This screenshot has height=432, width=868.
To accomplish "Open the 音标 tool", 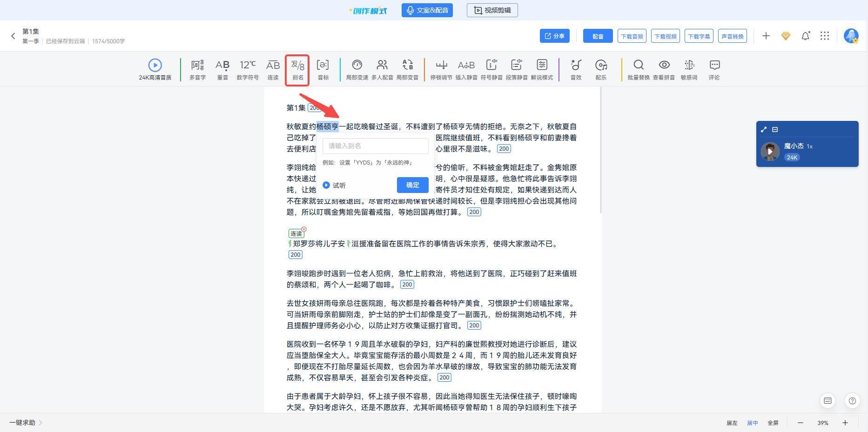I will [323, 70].
